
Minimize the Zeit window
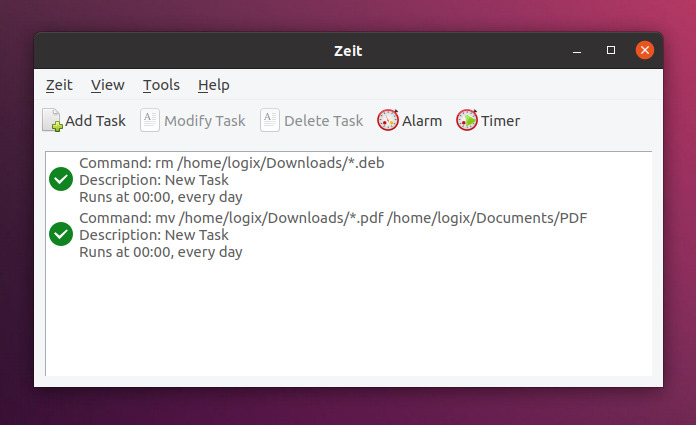tap(577, 51)
